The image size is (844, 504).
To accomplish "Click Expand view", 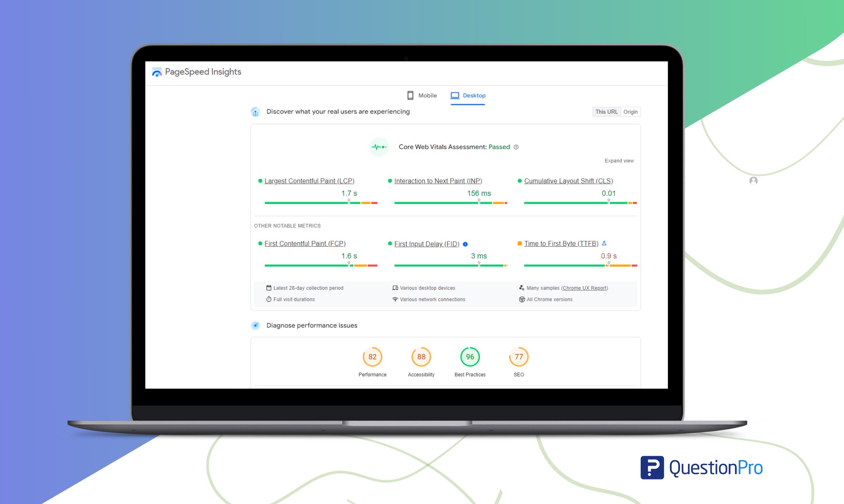I will (x=619, y=161).
